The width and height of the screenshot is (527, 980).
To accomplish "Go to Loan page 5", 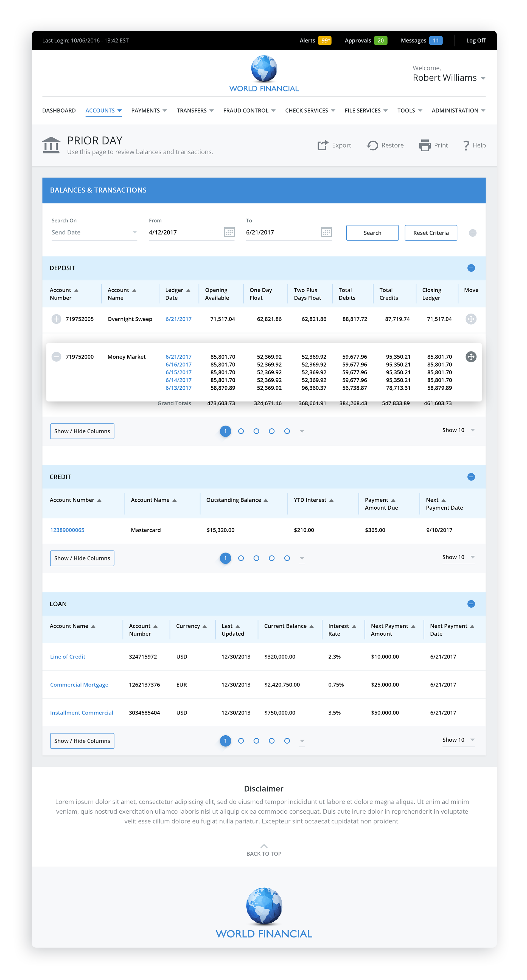I will (287, 741).
